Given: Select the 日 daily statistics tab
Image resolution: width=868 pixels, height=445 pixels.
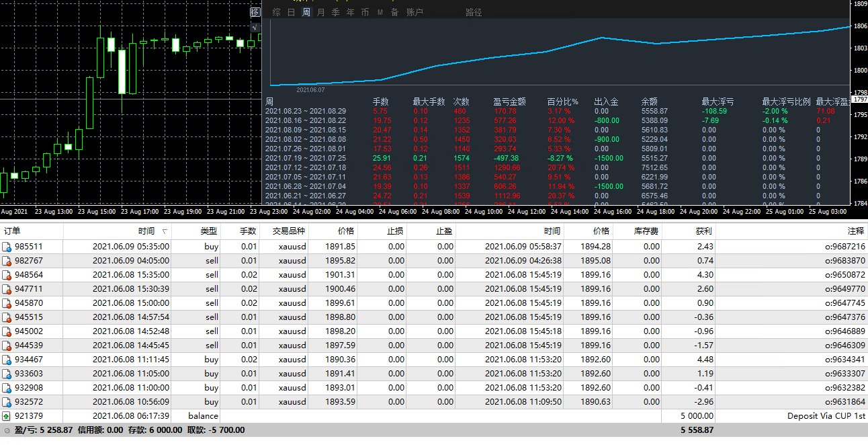Looking at the screenshot, I should click(292, 12).
